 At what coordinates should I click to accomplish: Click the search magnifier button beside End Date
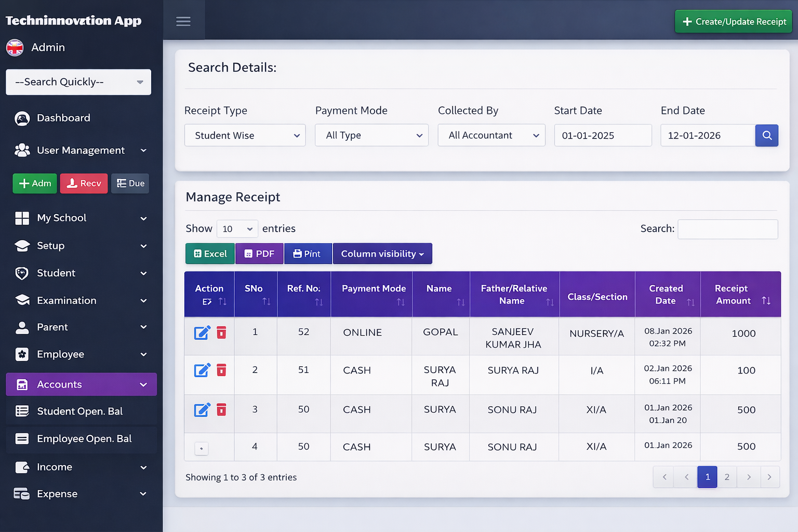click(x=766, y=136)
